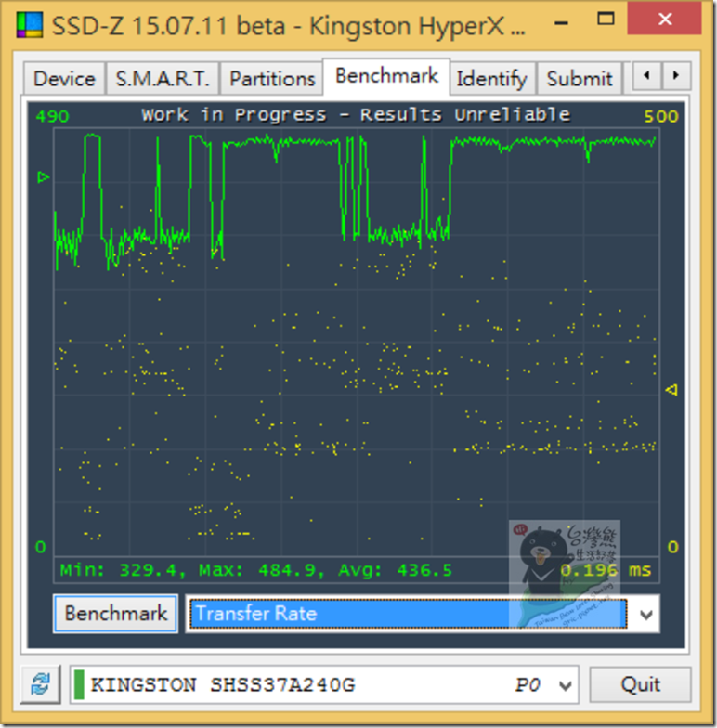Minimize the SSD-Z window

tap(561, 22)
